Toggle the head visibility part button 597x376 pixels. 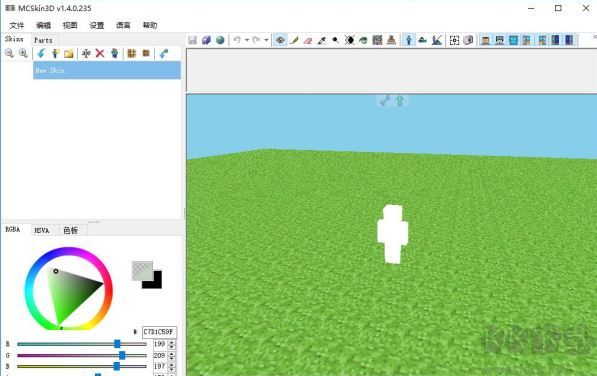coord(485,40)
